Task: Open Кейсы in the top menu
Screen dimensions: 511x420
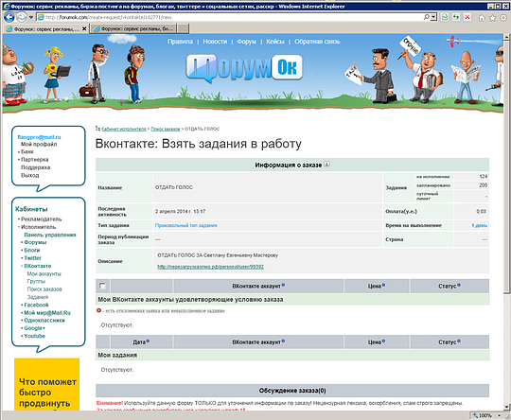Action: click(x=275, y=42)
